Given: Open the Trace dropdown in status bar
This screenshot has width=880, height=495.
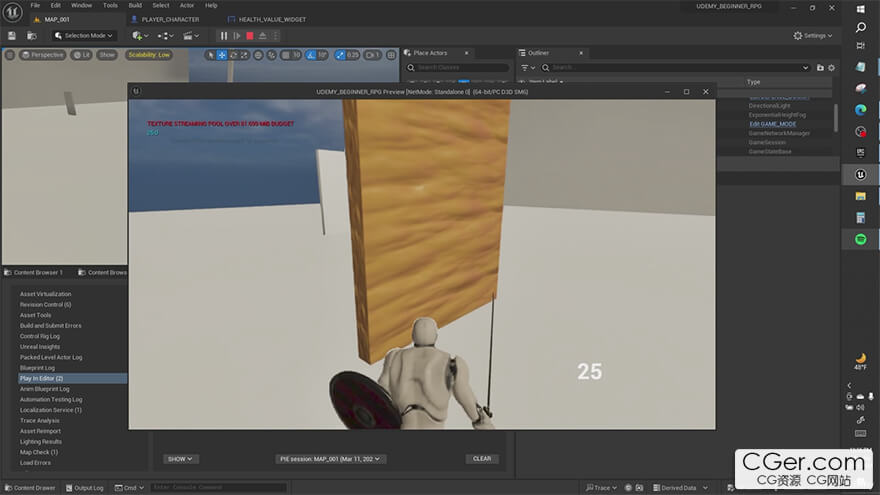Looking at the screenshot, I should point(601,488).
